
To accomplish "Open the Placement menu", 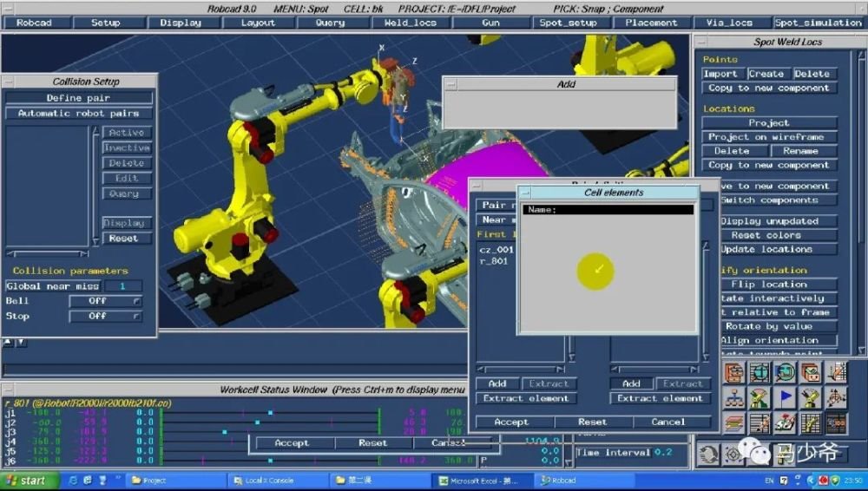I will [652, 23].
